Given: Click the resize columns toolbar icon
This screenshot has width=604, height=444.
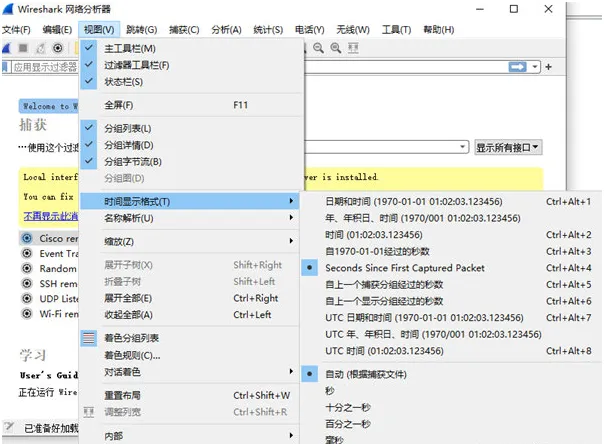Looking at the screenshot, I should pos(353,48).
